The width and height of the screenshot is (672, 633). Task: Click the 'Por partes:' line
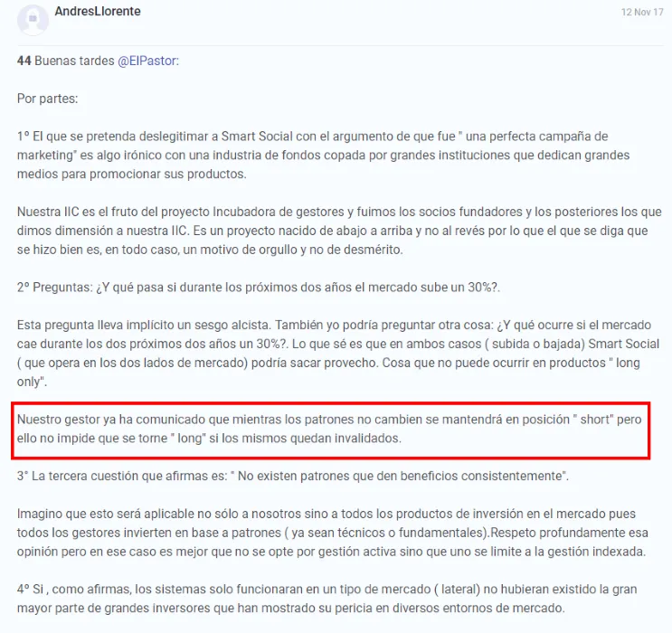tap(48, 99)
